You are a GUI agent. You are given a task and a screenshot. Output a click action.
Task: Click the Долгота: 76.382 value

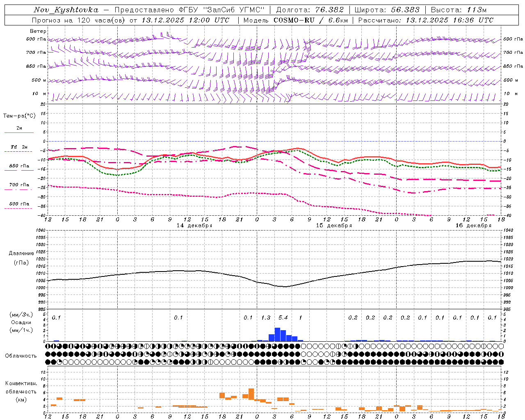tap(309, 10)
